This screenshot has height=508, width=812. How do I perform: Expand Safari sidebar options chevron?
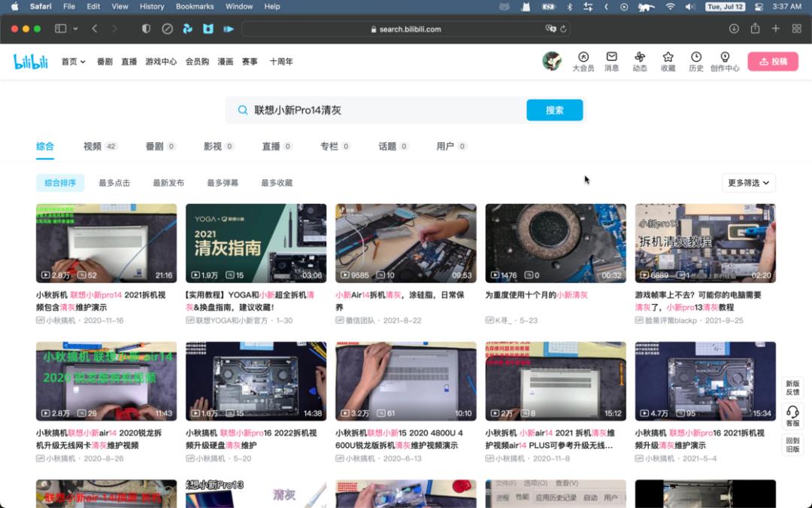pyautogui.click(x=75, y=29)
